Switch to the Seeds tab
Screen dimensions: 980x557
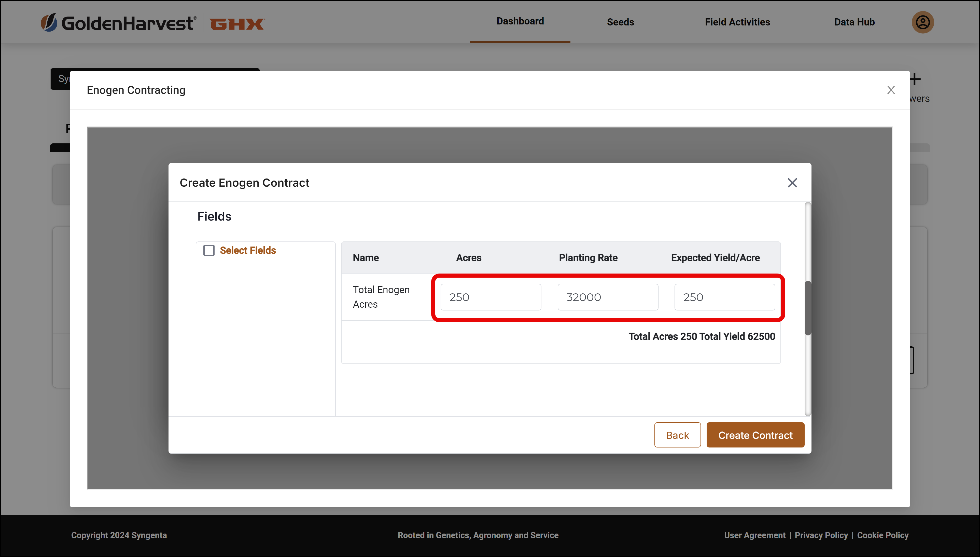[620, 22]
